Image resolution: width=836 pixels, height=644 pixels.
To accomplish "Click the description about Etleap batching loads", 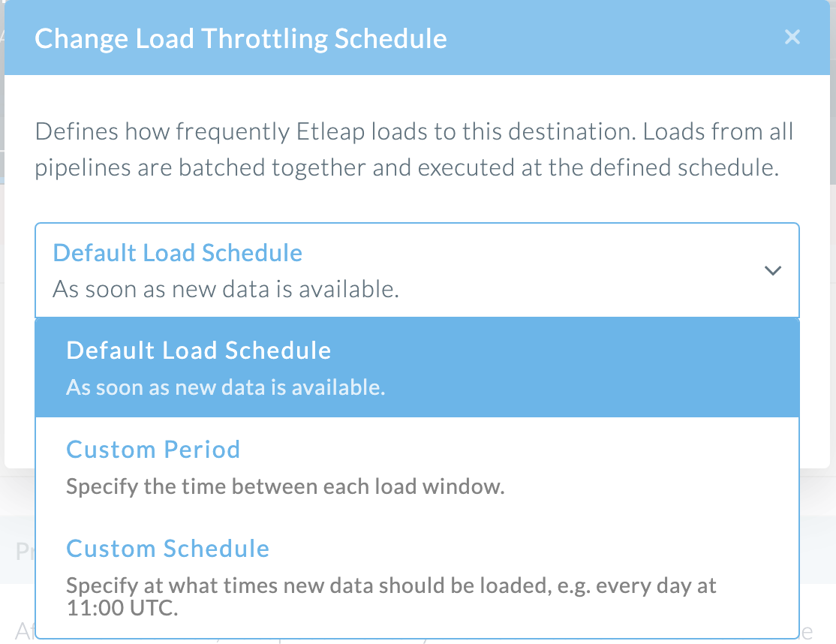I will click(413, 149).
